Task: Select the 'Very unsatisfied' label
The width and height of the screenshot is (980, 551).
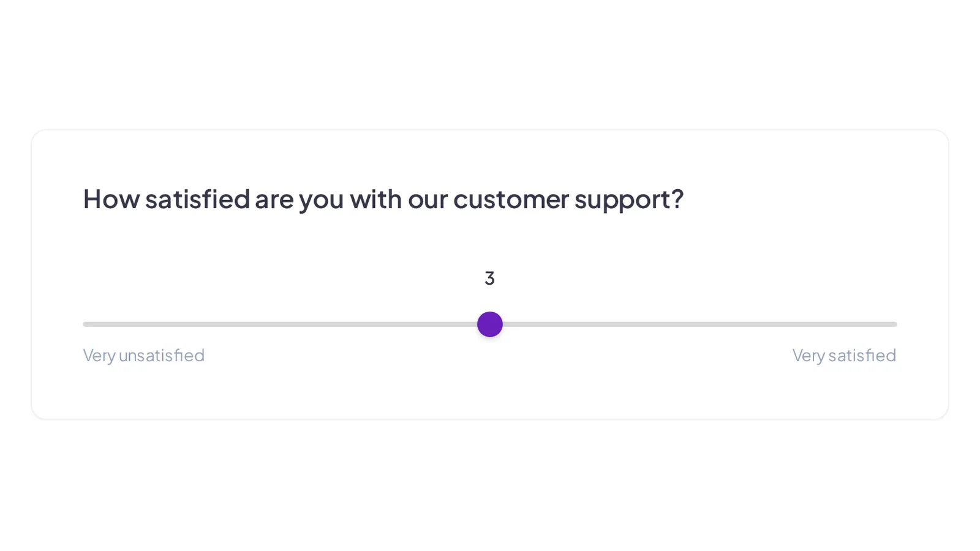Action: coord(144,355)
